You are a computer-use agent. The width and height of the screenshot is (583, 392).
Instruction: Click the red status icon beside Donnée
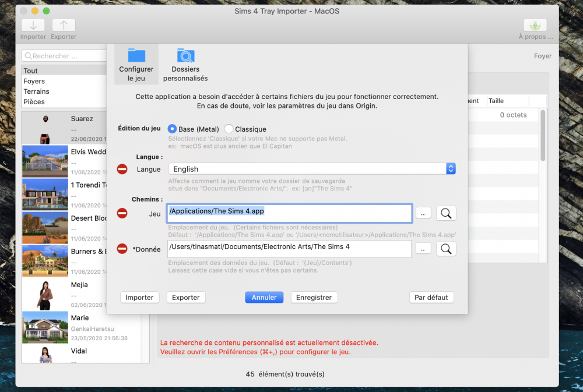(x=122, y=249)
